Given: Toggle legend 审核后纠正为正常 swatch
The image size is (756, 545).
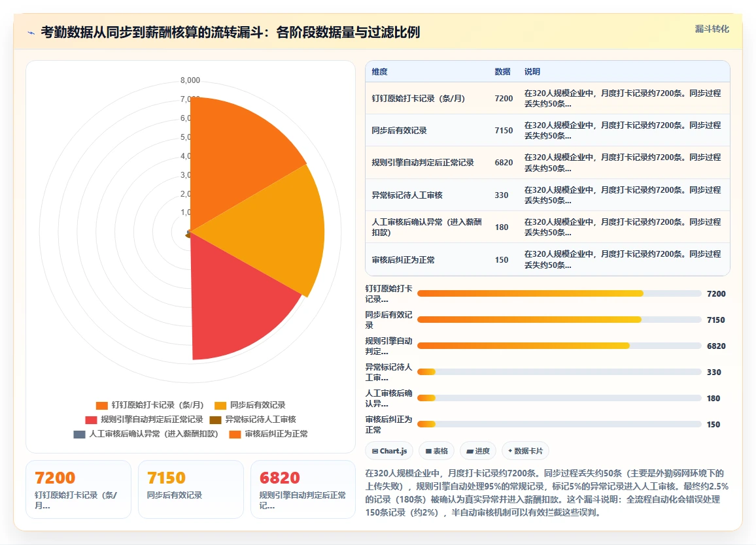Looking at the screenshot, I should (x=235, y=434).
